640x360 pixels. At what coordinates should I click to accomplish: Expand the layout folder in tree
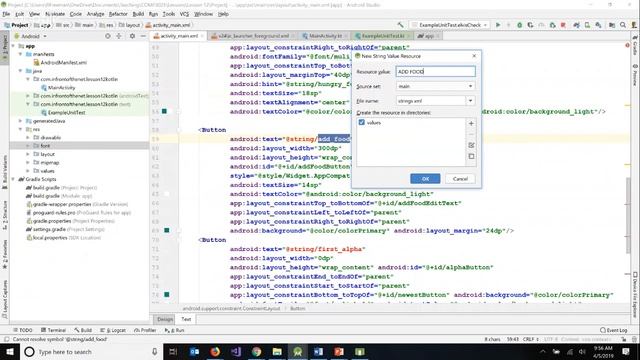[x=28, y=154]
